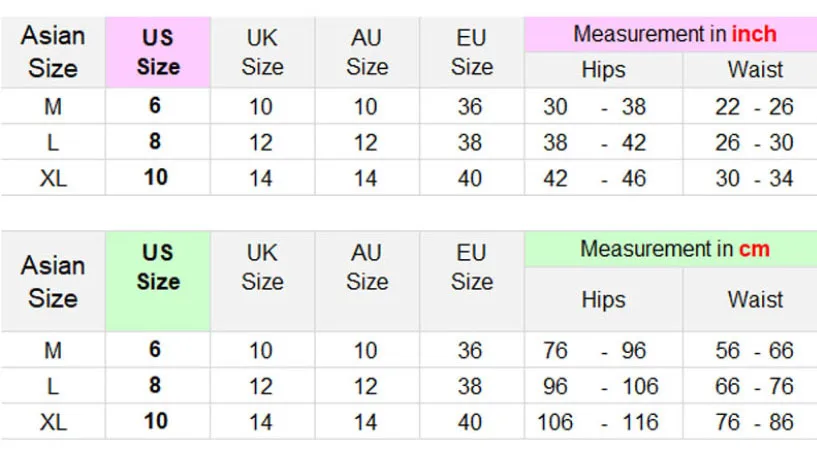
Task: Pick the hips range "106 - 116"
Action: tap(598, 421)
